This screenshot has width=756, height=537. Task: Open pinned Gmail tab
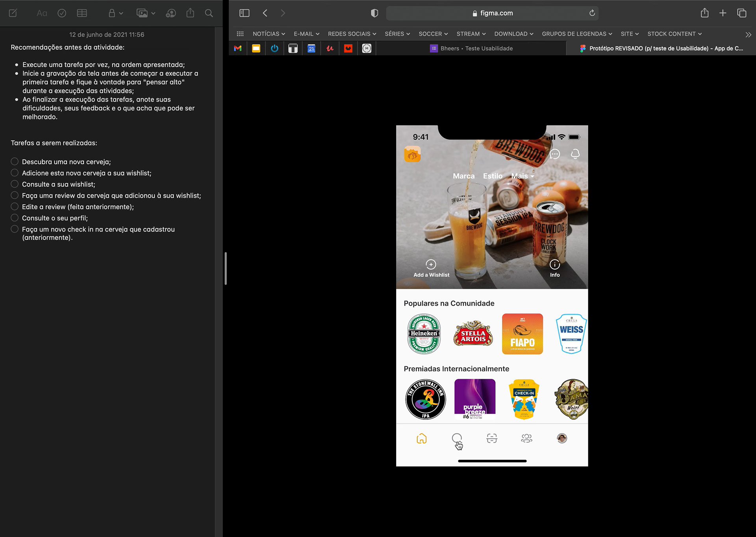[x=238, y=48]
